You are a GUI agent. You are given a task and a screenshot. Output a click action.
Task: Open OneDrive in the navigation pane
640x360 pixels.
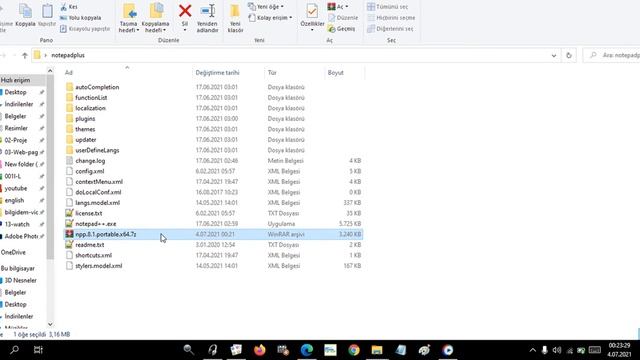click(x=13, y=253)
